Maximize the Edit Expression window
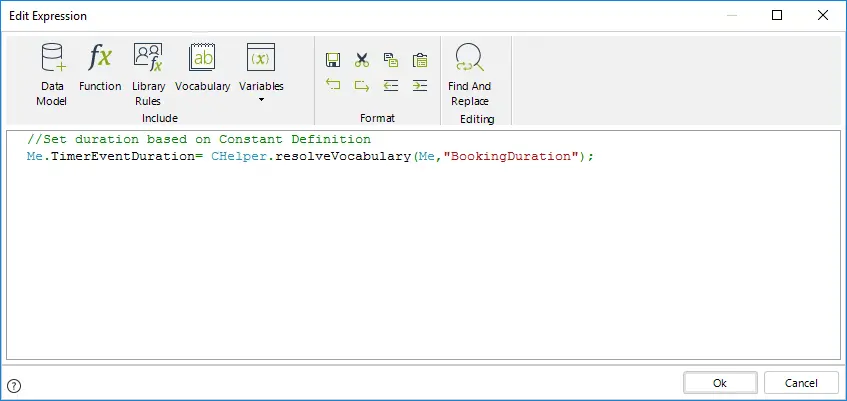Viewport: 847px width, 401px height. point(777,16)
